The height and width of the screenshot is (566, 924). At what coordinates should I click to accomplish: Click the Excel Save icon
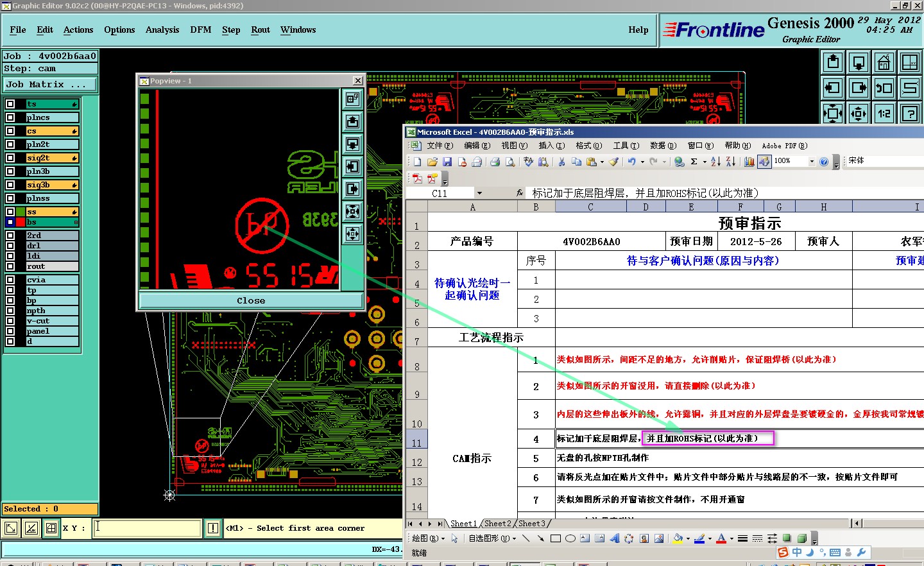447,162
